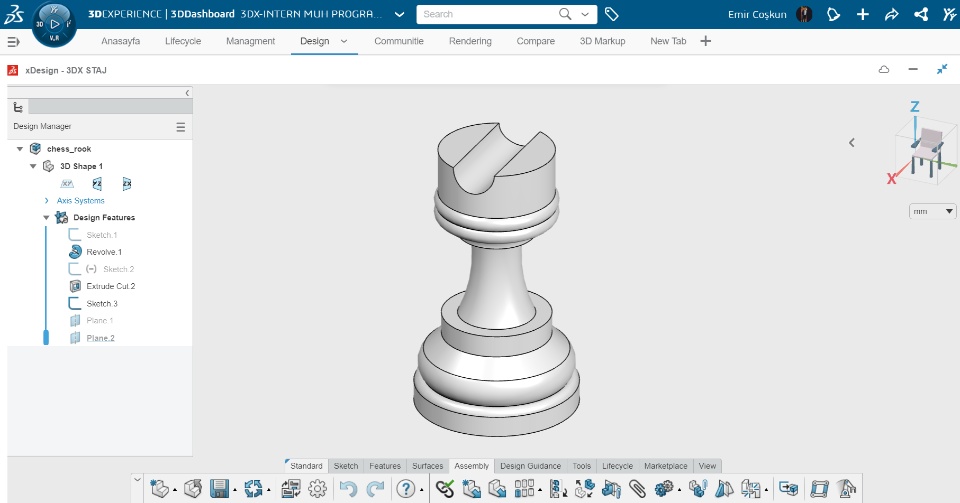Click the share arrow icon in top bar
Image resolution: width=960 pixels, height=503 pixels.
(891, 14)
